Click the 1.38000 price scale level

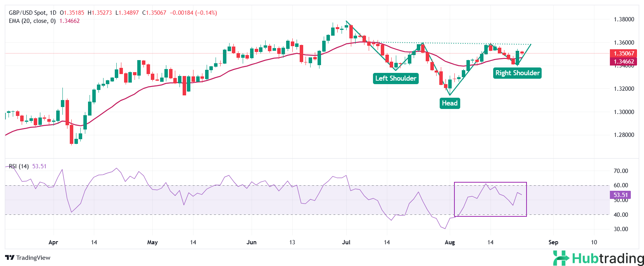point(623,19)
